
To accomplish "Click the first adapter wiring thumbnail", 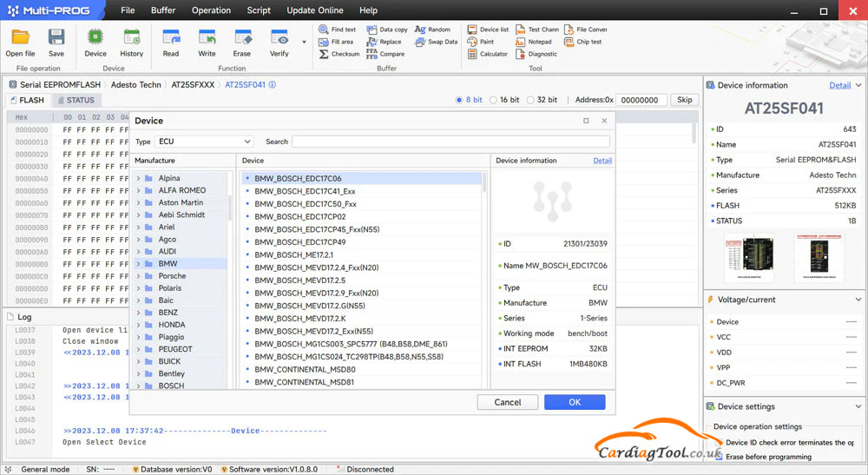I will [749, 259].
